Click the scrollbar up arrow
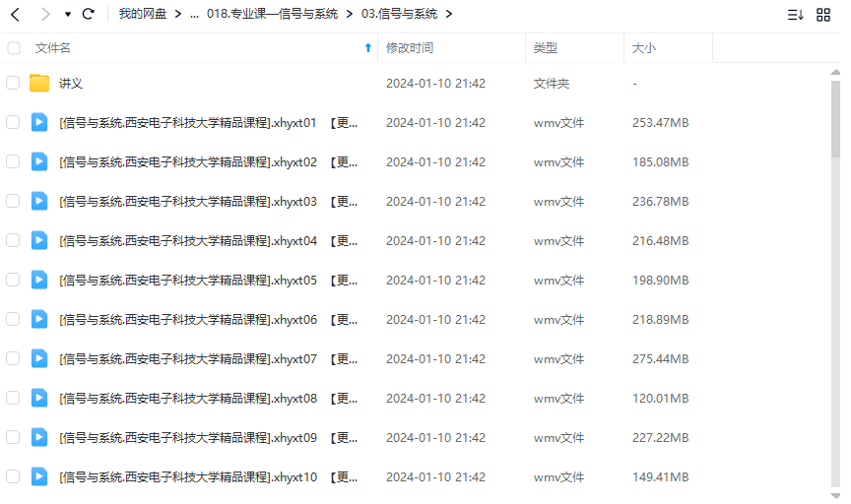The height and width of the screenshot is (504, 851). coord(835,72)
